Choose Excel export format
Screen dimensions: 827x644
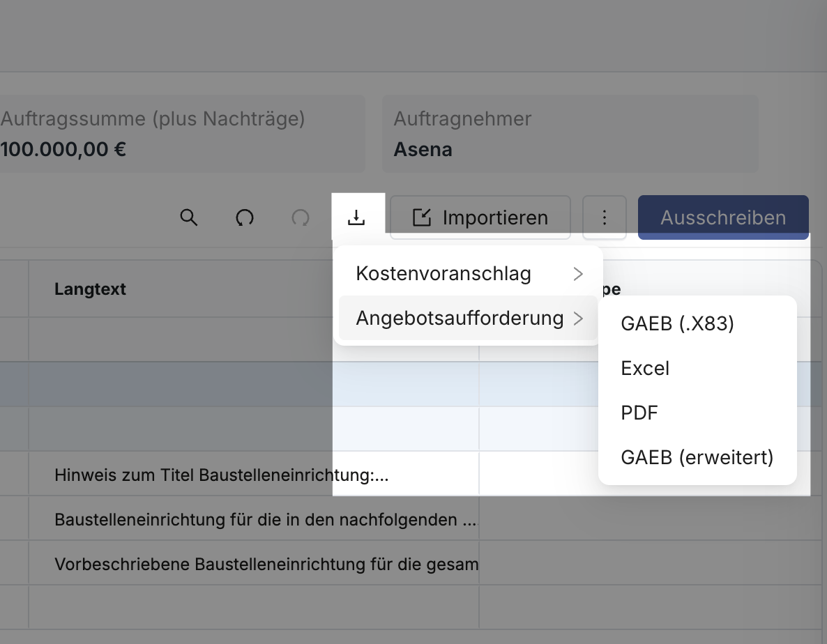(x=645, y=369)
